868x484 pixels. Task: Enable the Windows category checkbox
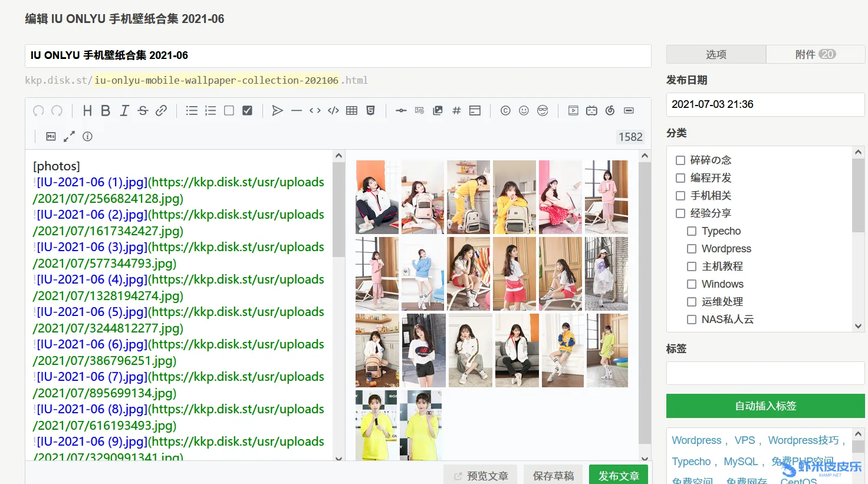pyautogui.click(x=692, y=284)
